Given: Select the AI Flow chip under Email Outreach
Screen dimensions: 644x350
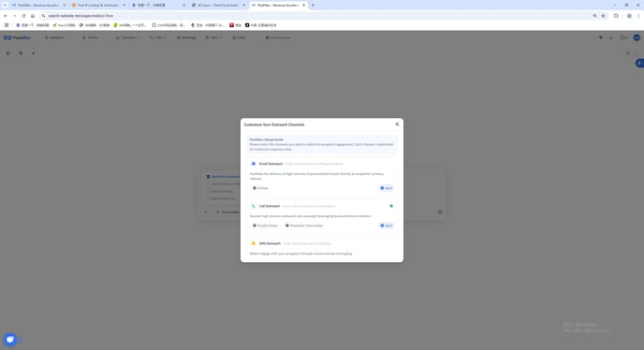Looking at the screenshot, I should (260, 188).
